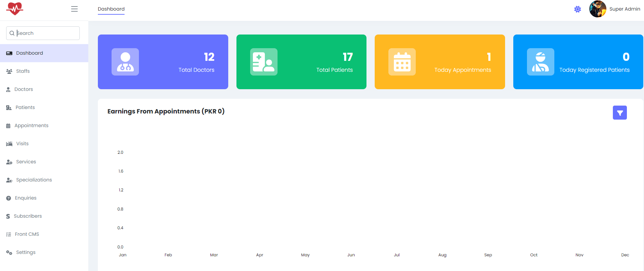The image size is (644, 271).
Task: Click the Settings gears icon
Action: tap(9, 253)
